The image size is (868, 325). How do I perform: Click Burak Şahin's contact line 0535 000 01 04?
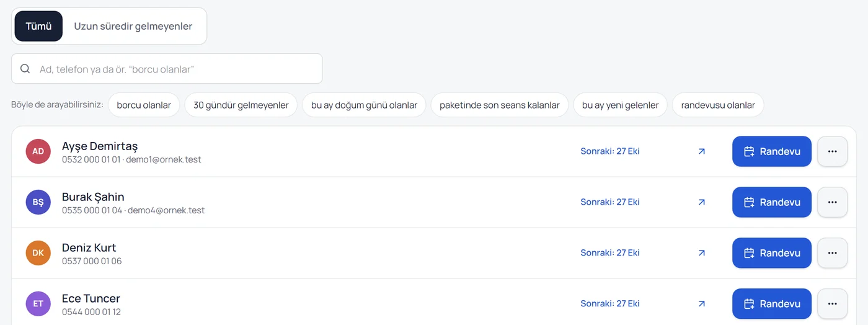[x=133, y=210]
